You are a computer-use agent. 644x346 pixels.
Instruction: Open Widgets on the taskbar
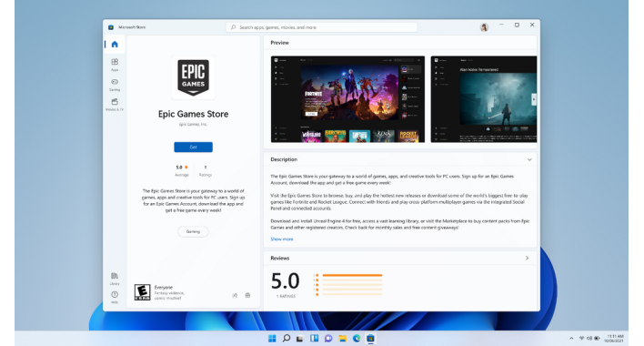click(x=314, y=338)
